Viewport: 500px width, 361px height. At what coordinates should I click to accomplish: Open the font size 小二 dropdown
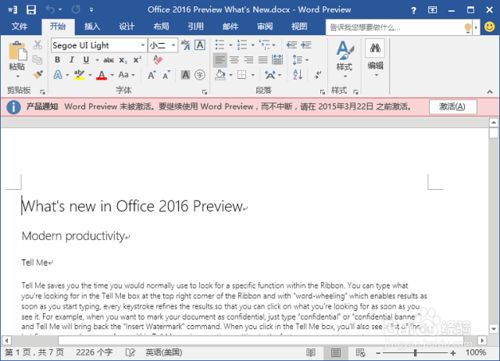tap(173, 45)
